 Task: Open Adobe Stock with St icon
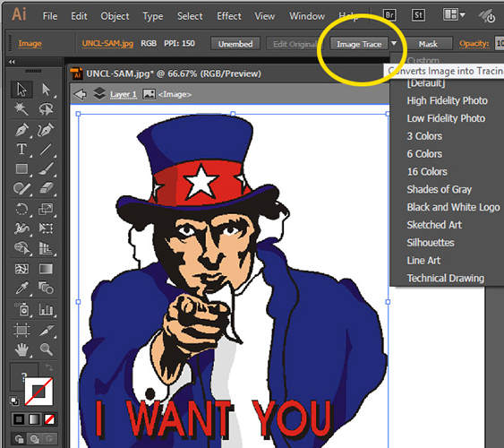418,15
